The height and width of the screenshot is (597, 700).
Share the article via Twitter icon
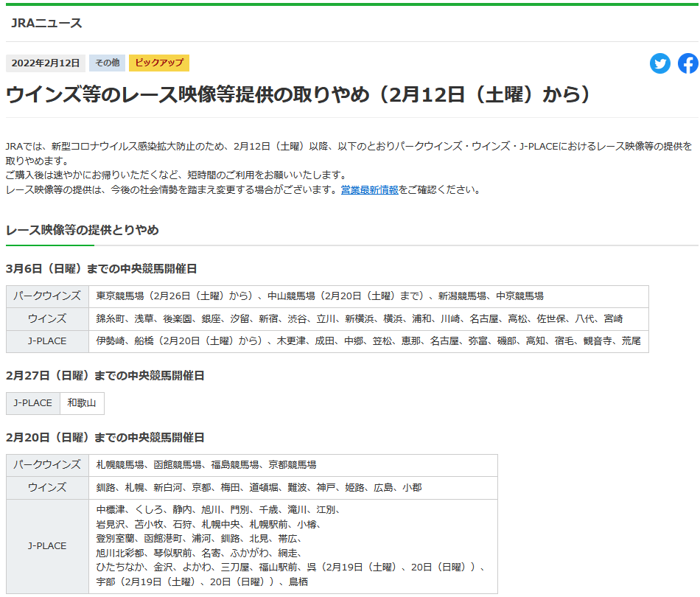[659, 63]
